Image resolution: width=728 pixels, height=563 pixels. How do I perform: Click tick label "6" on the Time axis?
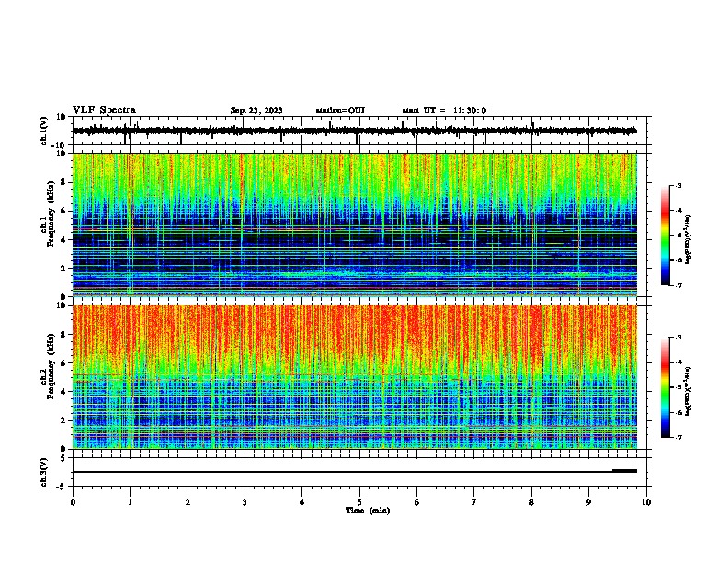tap(417, 502)
